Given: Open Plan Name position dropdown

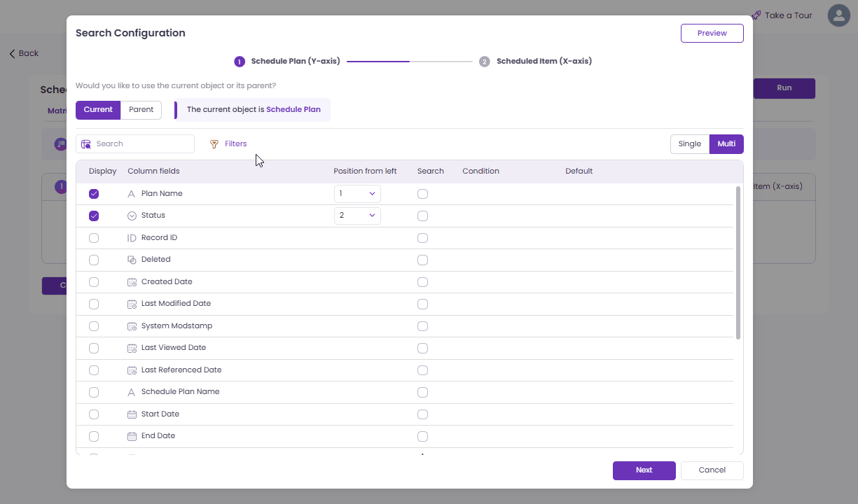Looking at the screenshot, I should [x=357, y=194].
